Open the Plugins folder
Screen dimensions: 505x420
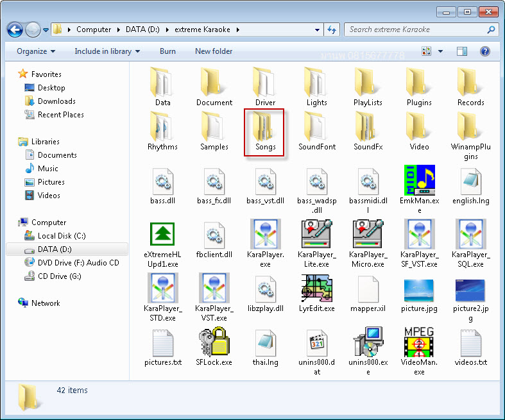point(419,87)
